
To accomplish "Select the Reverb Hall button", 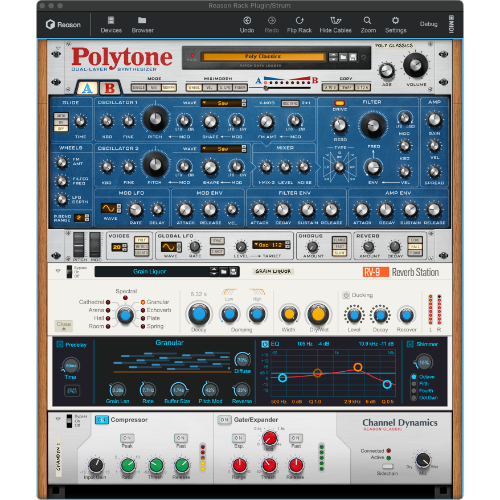I will pyautogui.click(x=415, y=246).
